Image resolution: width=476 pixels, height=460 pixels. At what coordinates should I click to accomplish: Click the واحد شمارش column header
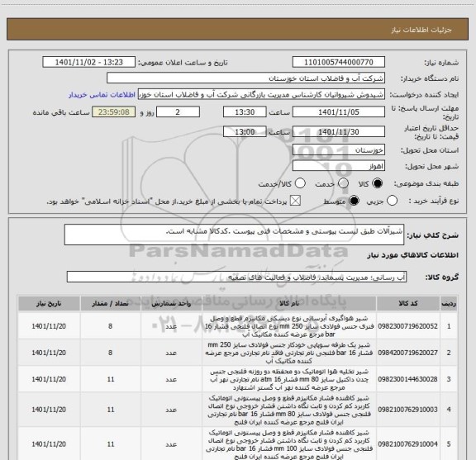[x=171, y=303]
